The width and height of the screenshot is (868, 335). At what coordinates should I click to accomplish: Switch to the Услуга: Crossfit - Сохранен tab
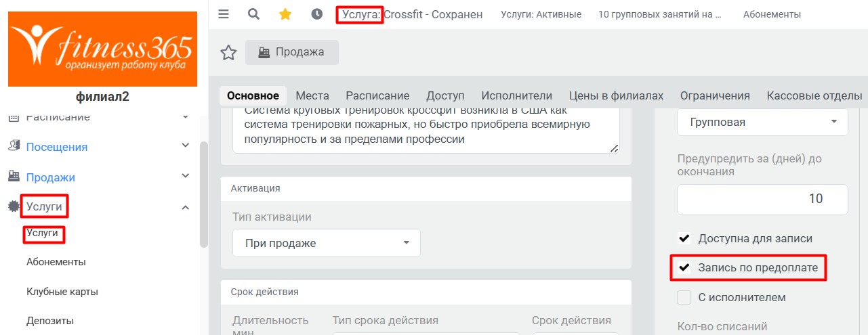(x=412, y=14)
